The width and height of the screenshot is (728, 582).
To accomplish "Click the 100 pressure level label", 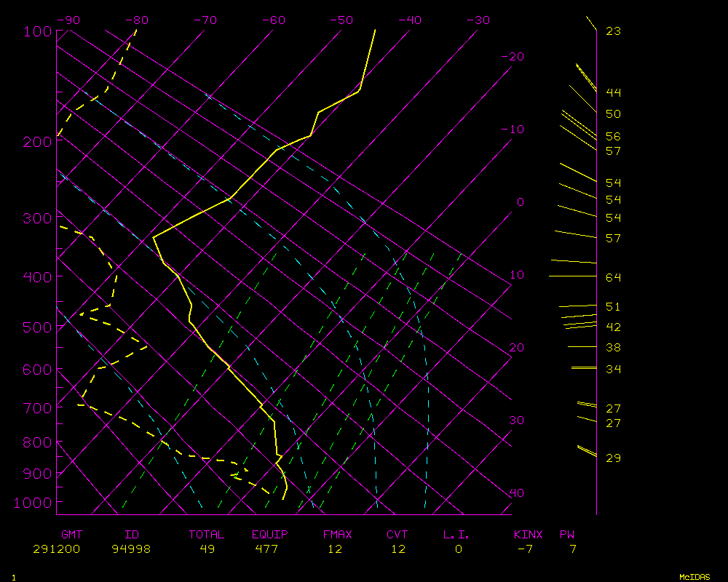I will (38, 31).
